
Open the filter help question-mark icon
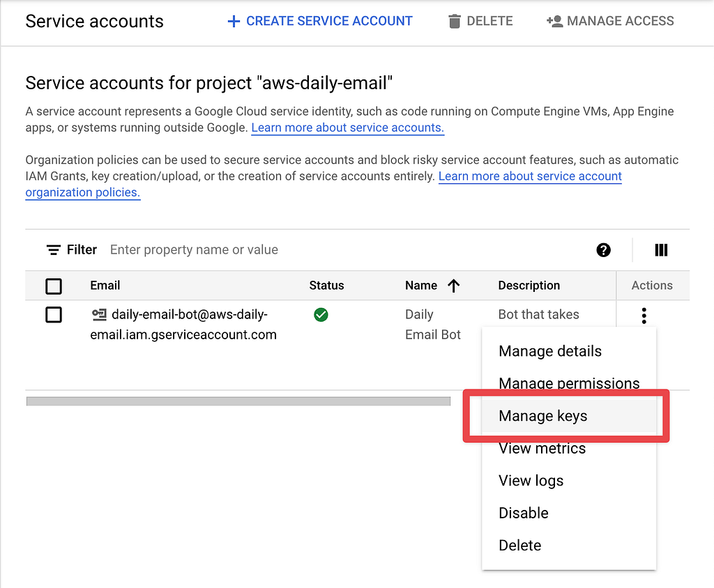click(x=603, y=250)
